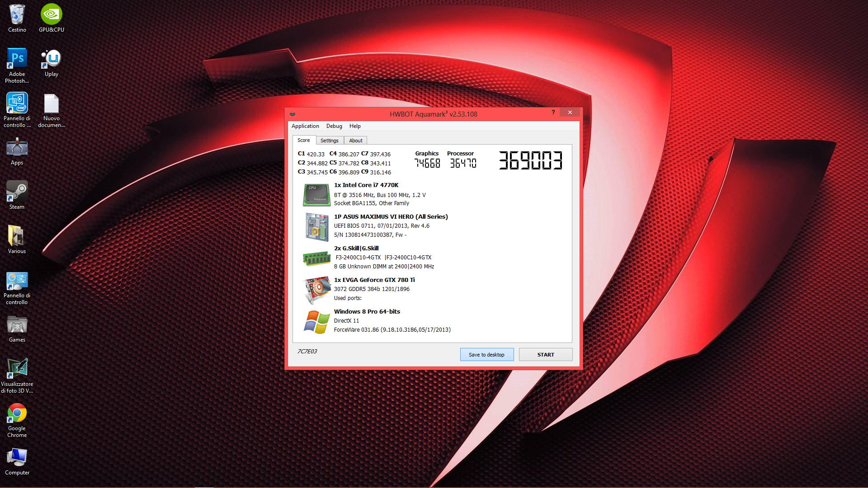The height and width of the screenshot is (488, 868).
Task: Click the Save to desktop button
Action: pyautogui.click(x=487, y=355)
